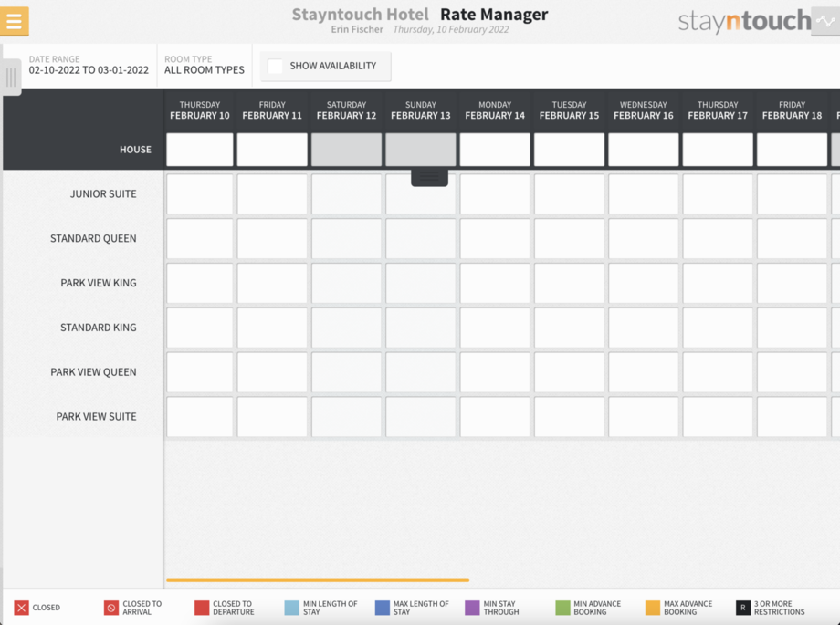Image resolution: width=840 pixels, height=625 pixels.
Task: Click the orange horizontal scrollbar
Action: tap(318, 580)
